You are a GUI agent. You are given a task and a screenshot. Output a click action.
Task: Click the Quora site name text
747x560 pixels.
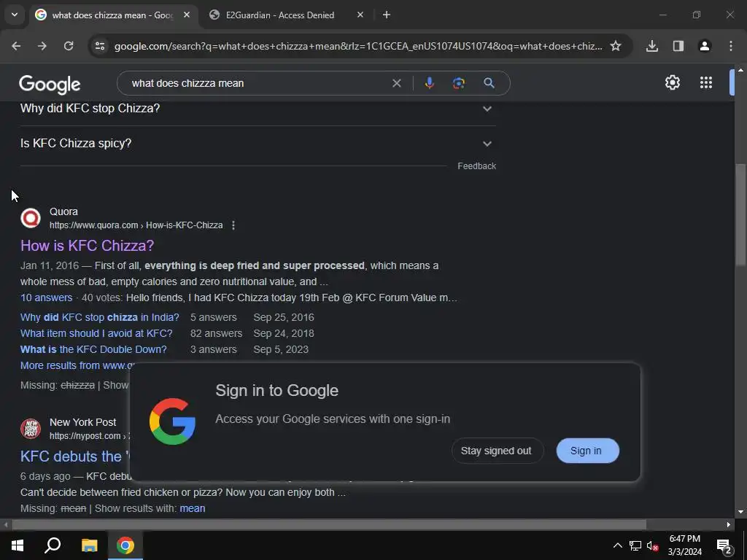64,212
